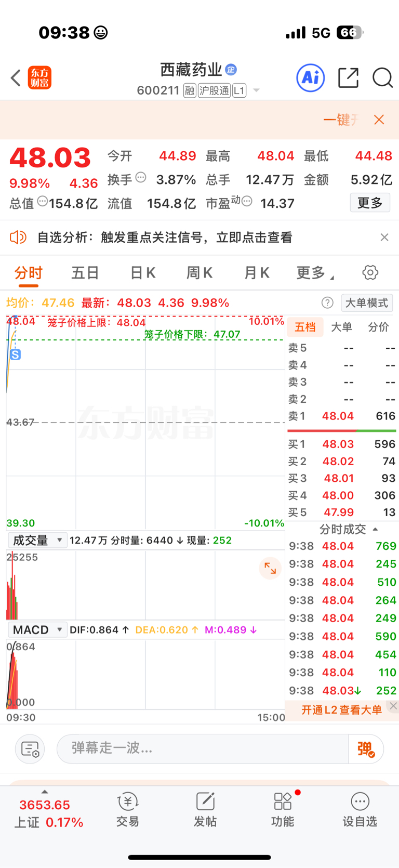Select the 卖1 48.04 order row

pos(342,416)
